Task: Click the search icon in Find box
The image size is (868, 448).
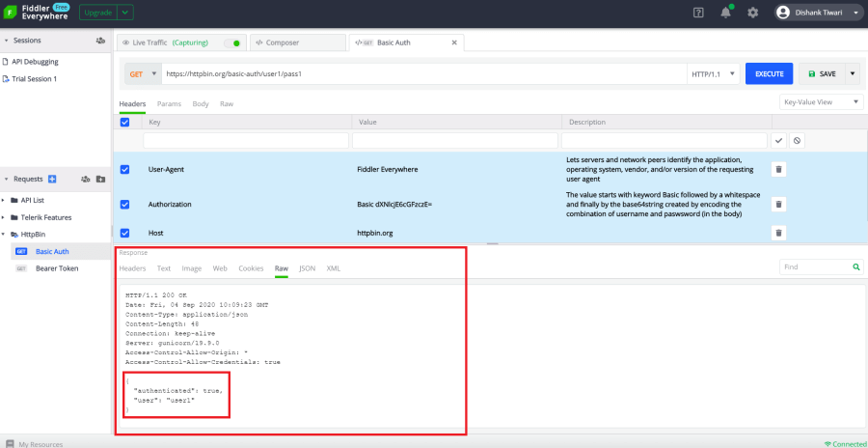Action: coord(855,267)
